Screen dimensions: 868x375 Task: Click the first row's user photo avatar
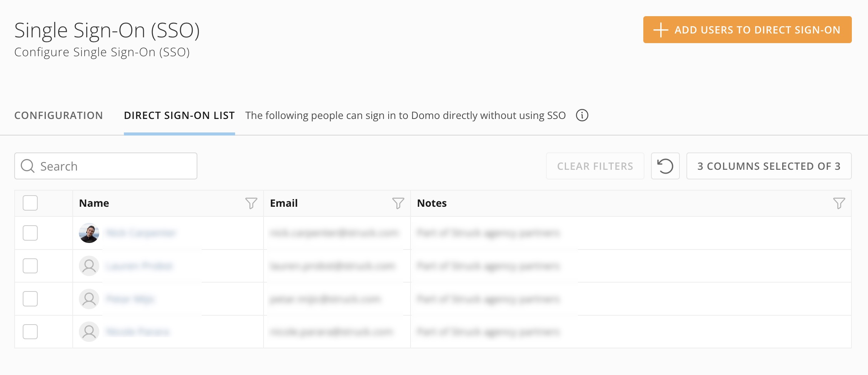(x=89, y=233)
